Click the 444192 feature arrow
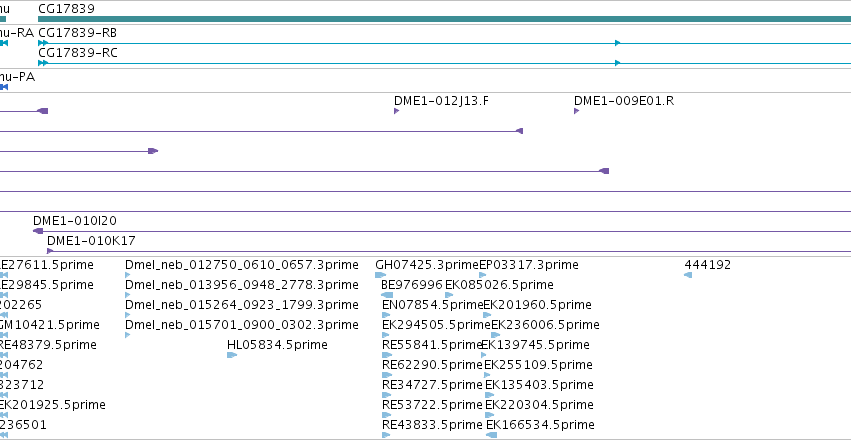 [x=688, y=275]
